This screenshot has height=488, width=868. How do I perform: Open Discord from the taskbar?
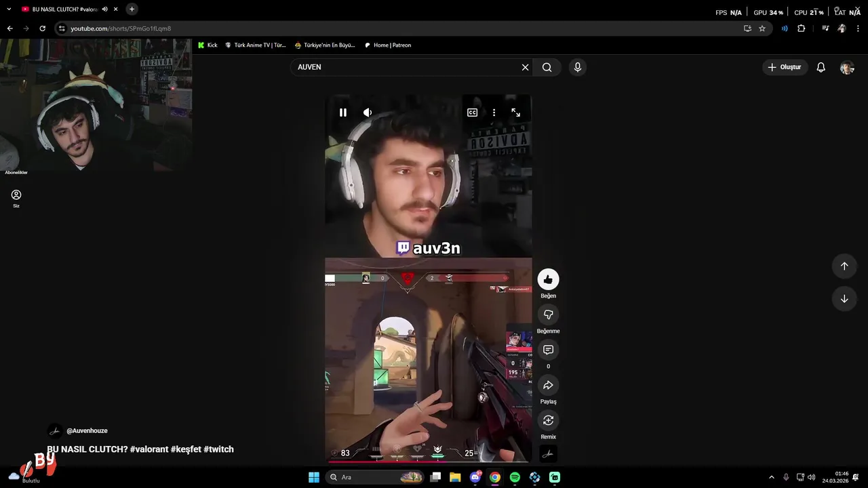pos(475,477)
